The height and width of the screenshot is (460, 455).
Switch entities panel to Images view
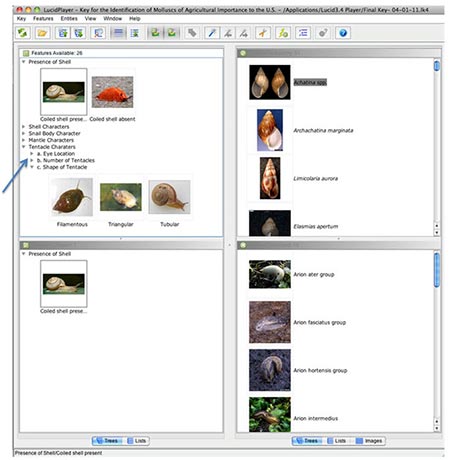pyautogui.click(x=370, y=441)
